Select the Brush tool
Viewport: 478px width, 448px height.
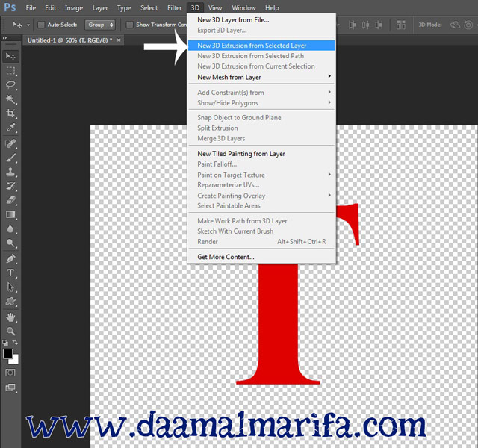click(10, 158)
